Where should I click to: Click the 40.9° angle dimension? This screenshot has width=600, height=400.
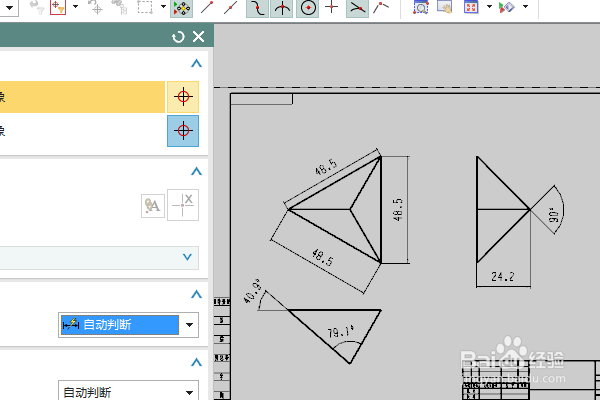click(x=252, y=292)
